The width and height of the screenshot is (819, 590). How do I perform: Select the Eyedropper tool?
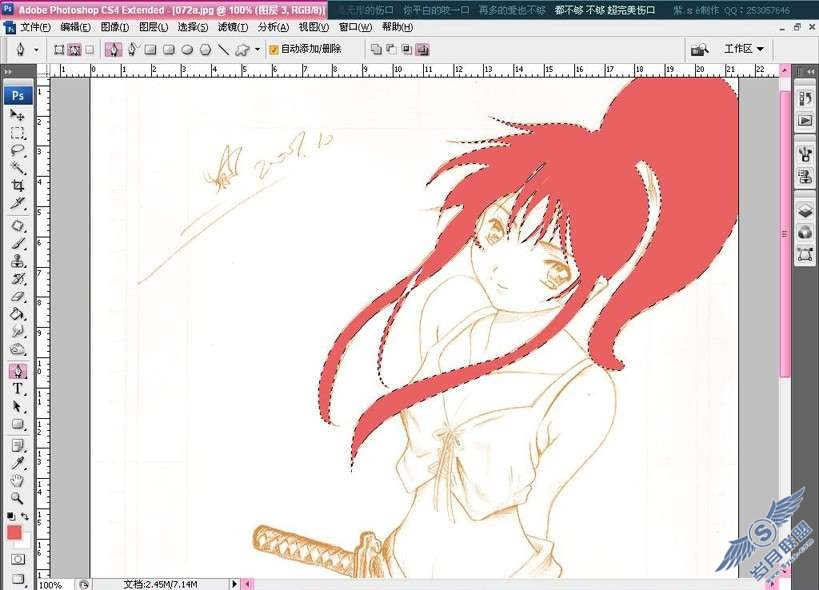tap(17, 463)
